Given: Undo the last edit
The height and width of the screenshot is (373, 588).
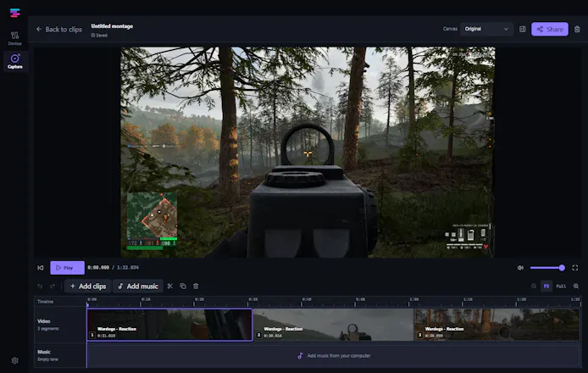Looking at the screenshot, I should (x=40, y=287).
